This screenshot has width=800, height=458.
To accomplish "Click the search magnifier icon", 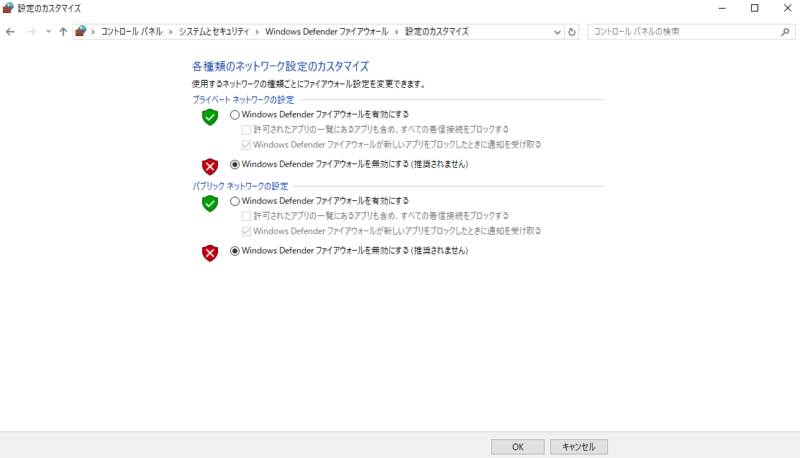I will [x=785, y=32].
